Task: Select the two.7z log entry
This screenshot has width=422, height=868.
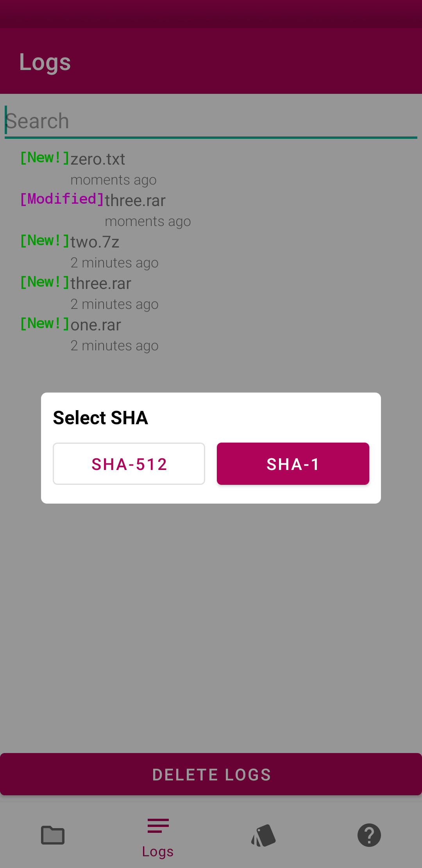Action: coord(95,242)
